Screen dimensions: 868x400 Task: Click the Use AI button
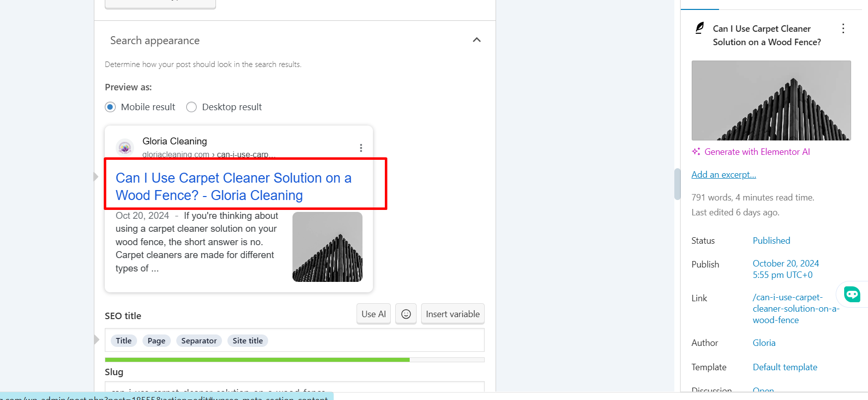(x=373, y=314)
